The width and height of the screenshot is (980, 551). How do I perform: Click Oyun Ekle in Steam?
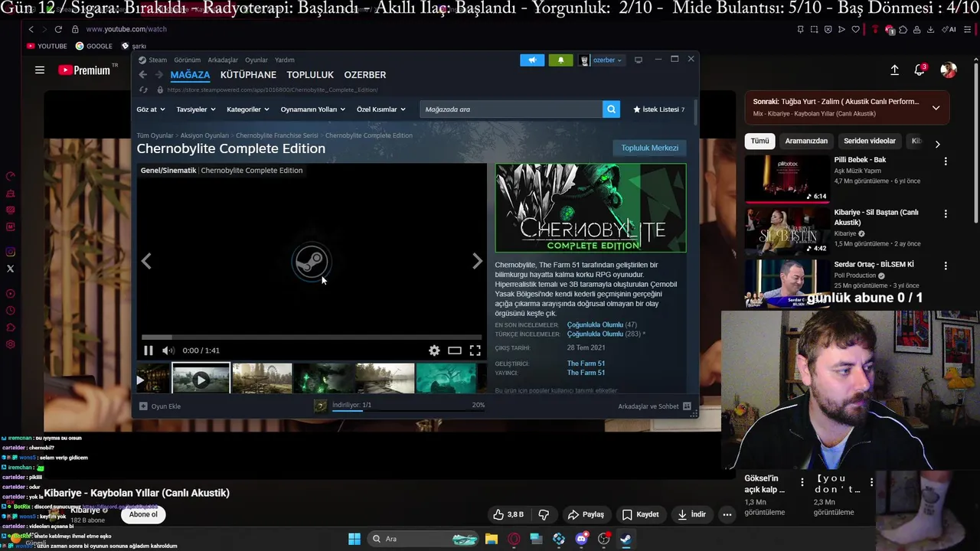pos(160,406)
